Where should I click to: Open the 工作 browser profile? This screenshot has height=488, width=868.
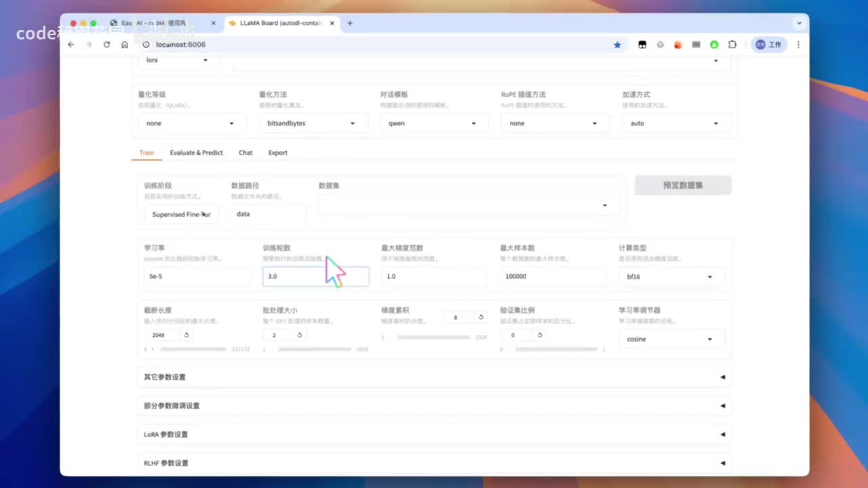pyautogui.click(x=769, y=45)
